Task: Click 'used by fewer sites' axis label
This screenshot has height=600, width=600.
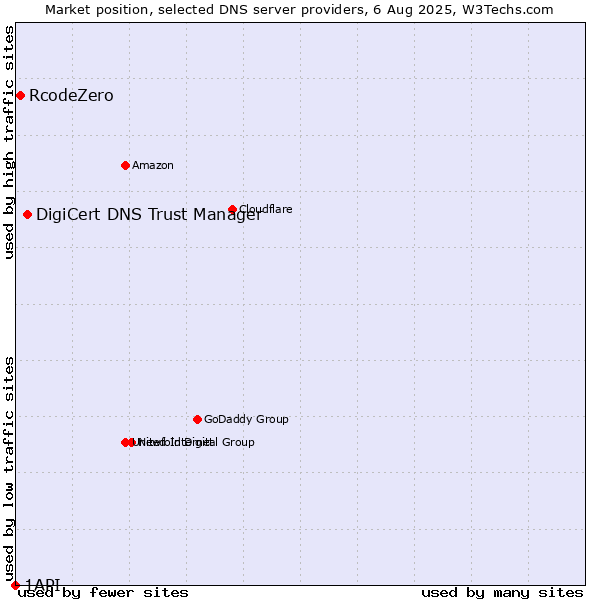Action: point(103,593)
